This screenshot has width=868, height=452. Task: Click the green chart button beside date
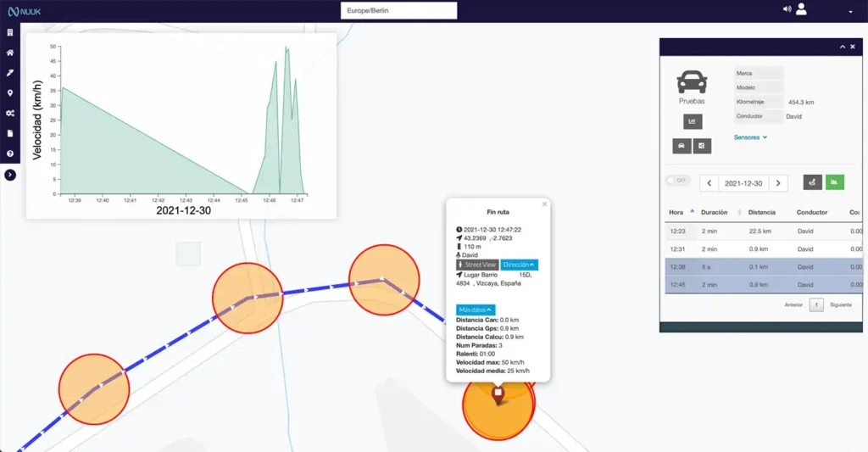click(835, 182)
